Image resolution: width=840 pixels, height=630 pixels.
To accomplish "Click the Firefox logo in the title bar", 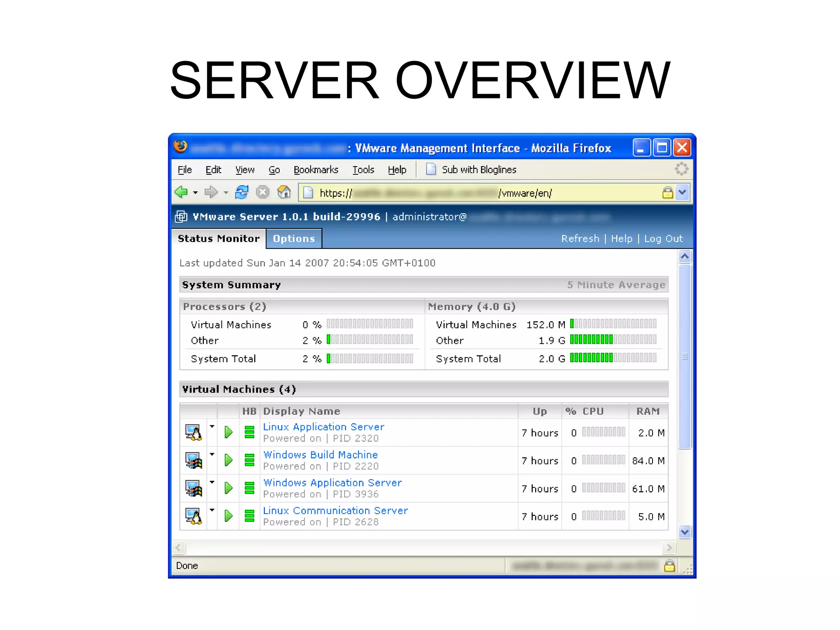I will (x=180, y=146).
